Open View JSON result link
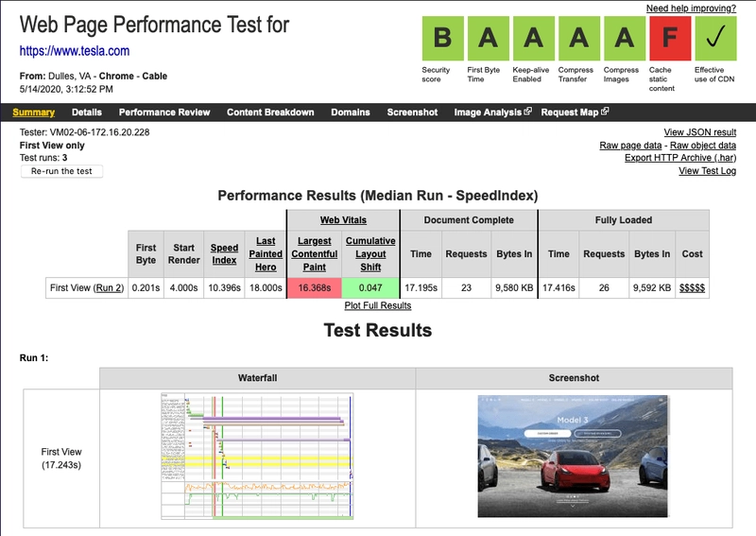This screenshot has height=536, width=756. (x=699, y=132)
